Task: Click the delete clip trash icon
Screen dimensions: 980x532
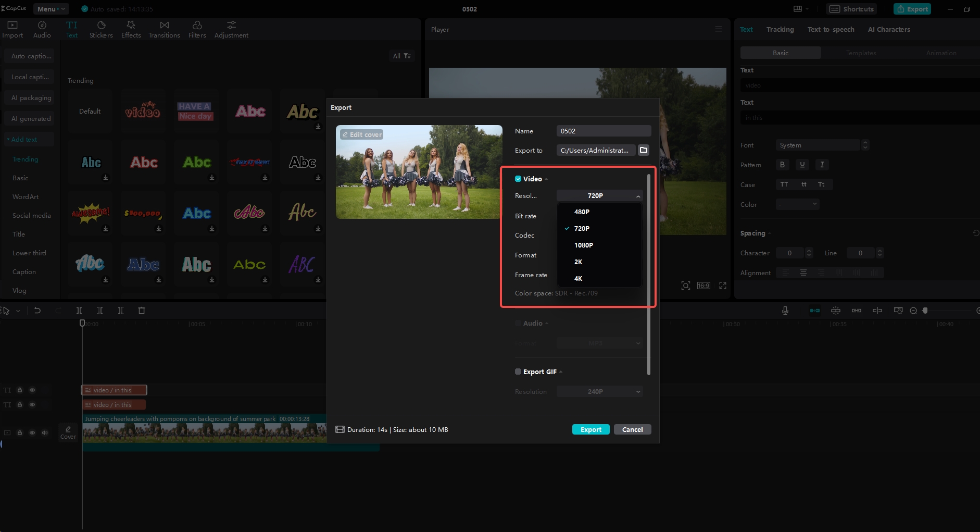Action: 142,310
